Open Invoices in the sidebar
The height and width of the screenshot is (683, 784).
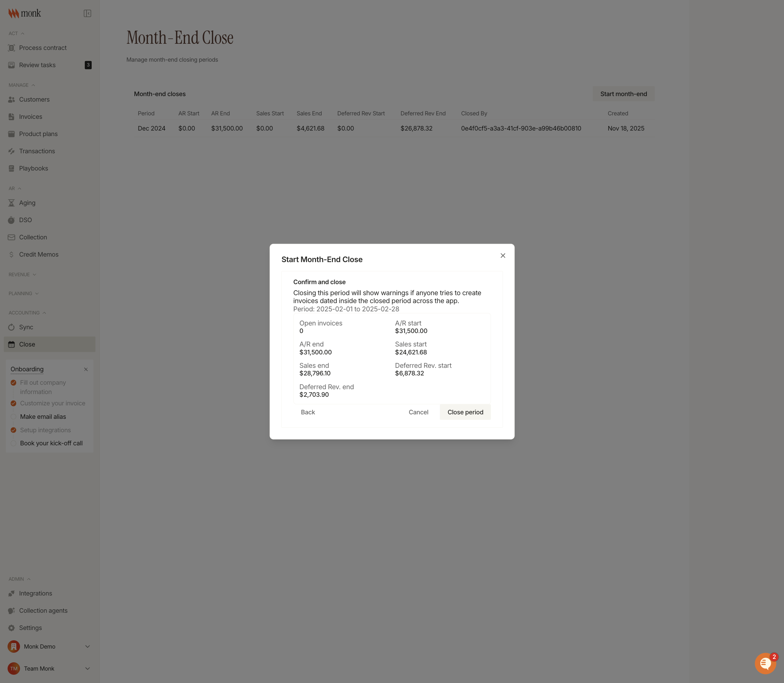pos(31,117)
